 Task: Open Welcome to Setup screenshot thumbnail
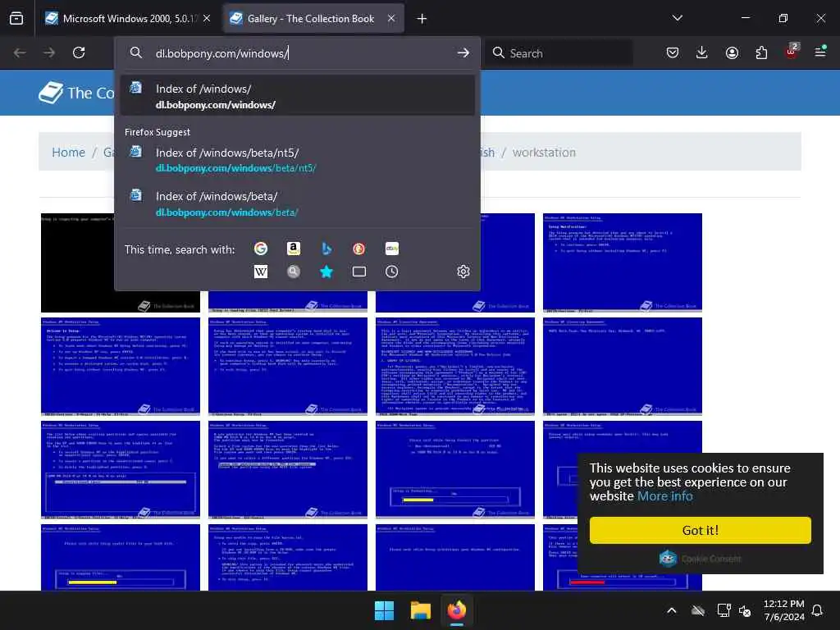point(121,367)
